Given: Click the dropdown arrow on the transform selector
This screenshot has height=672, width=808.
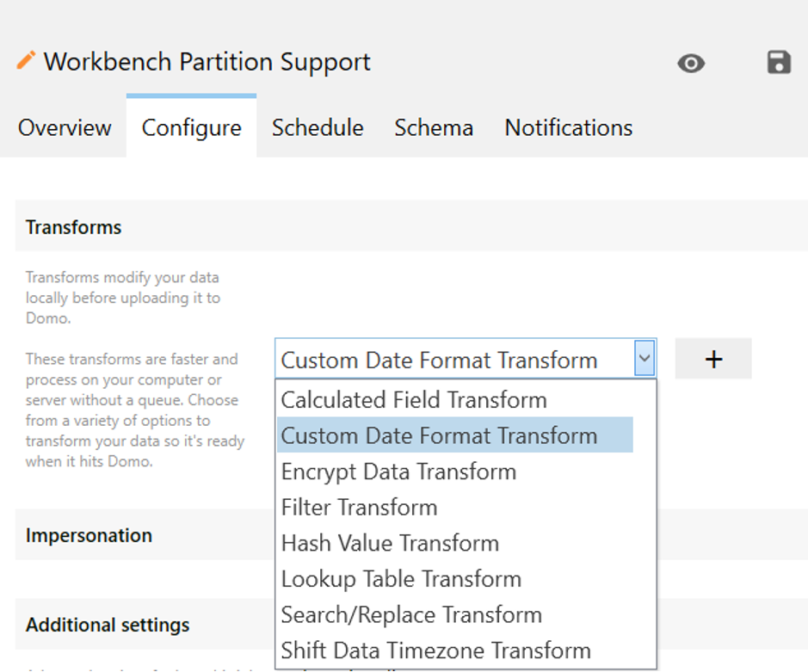Looking at the screenshot, I should 645,359.
